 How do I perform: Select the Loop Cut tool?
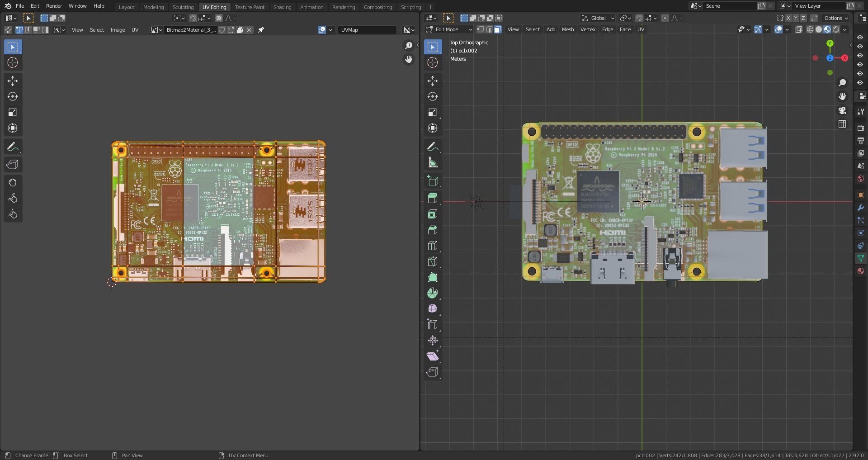tap(433, 246)
